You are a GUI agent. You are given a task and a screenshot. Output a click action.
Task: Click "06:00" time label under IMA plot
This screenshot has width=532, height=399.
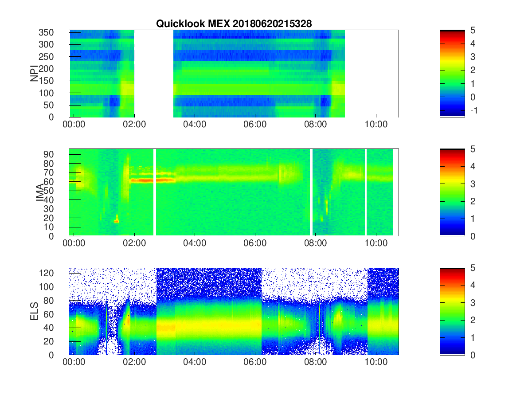pyautogui.click(x=255, y=243)
